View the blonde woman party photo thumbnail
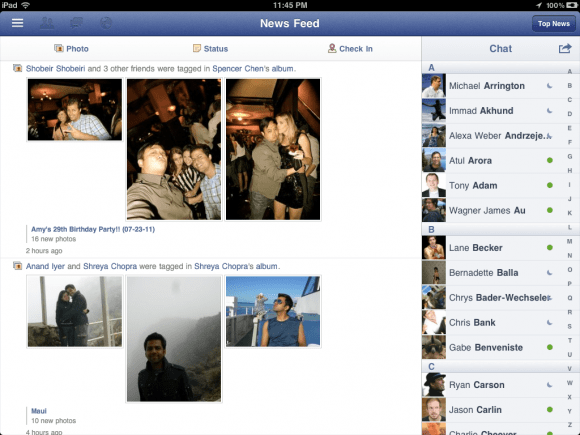The width and height of the screenshot is (580, 435). pos(273,149)
